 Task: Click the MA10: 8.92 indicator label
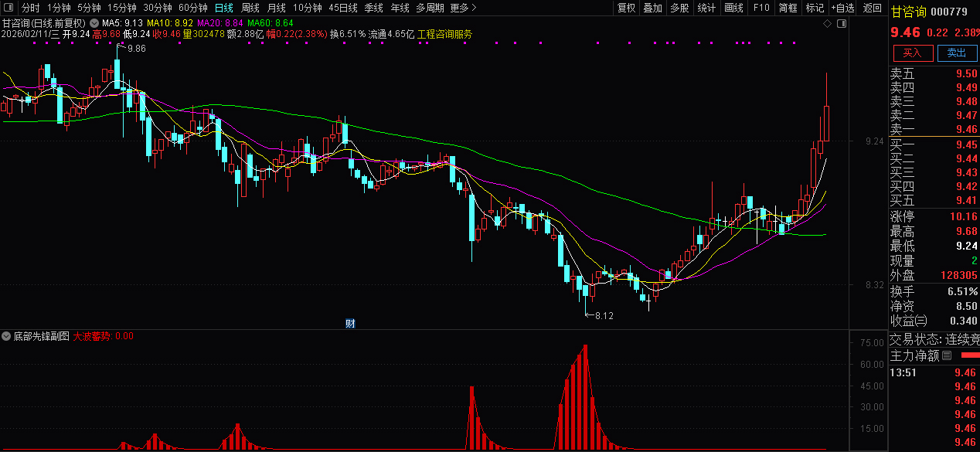point(170,23)
